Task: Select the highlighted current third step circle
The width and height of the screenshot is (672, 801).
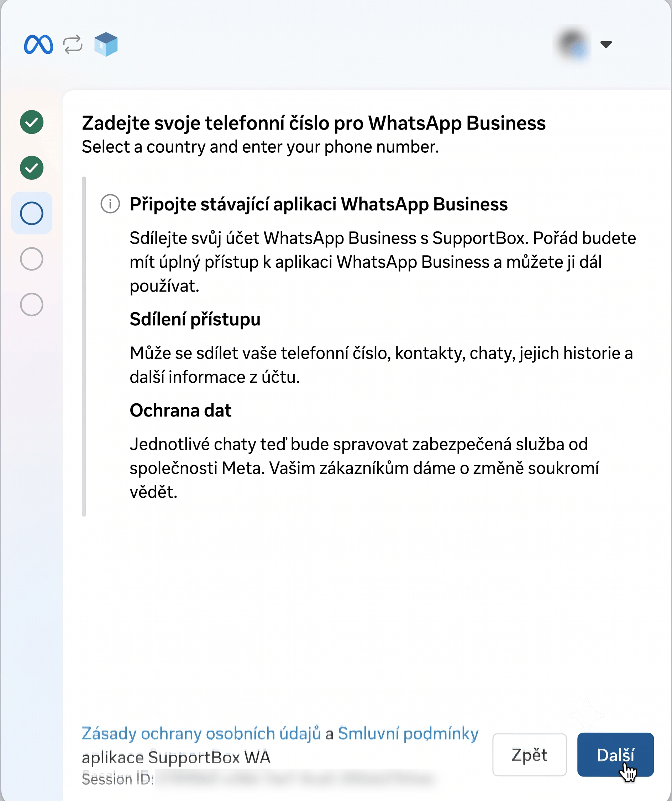Action: (32, 213)
